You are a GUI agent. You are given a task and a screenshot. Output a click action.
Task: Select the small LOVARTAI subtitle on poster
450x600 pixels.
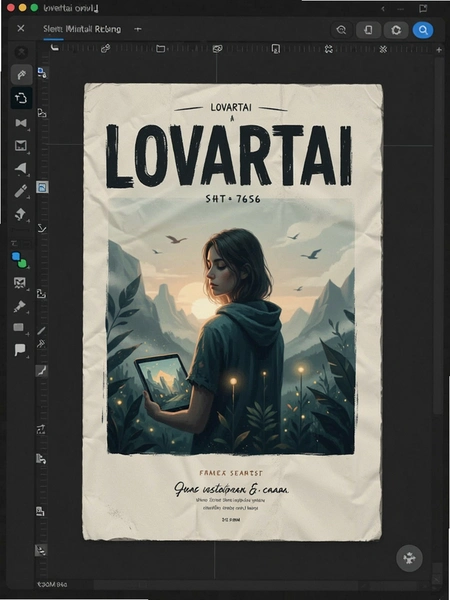(x=231, y=108)
